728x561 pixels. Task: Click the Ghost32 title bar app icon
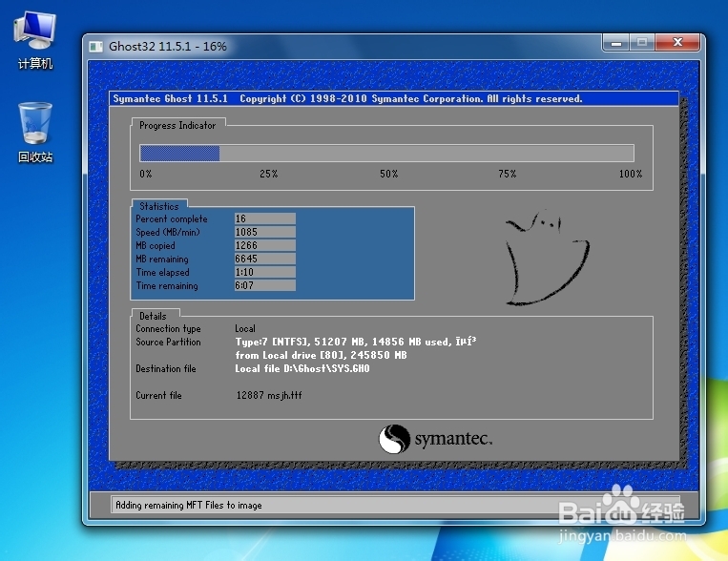coord(95,47)
